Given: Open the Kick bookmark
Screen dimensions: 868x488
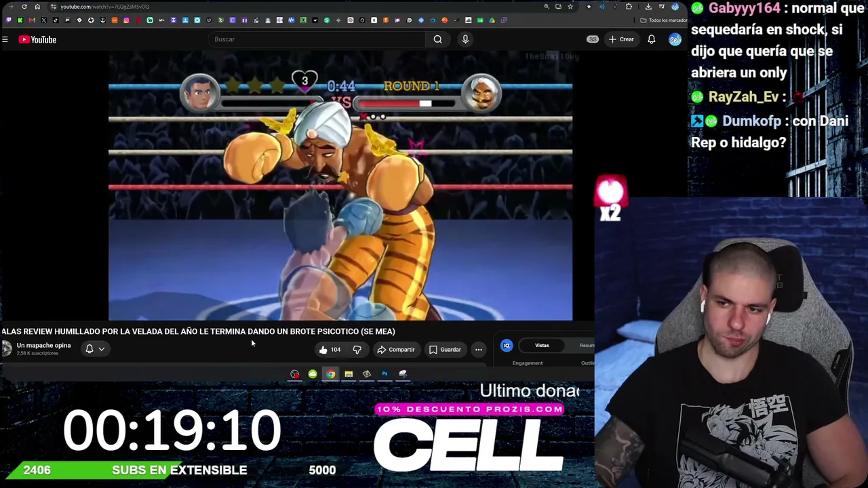Looking at the screenshot, I should pos(20,20).
